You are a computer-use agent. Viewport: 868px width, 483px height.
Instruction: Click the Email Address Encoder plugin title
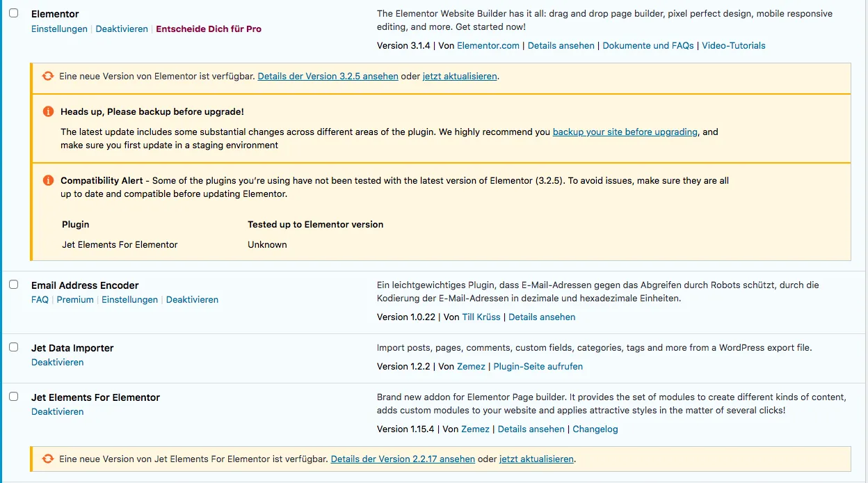coord(85,285)
